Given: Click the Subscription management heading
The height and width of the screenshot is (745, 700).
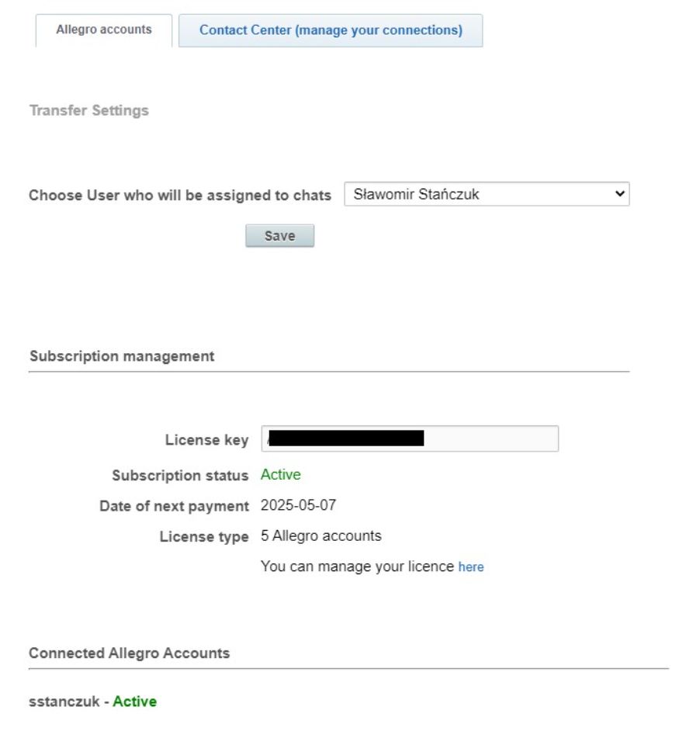Looking at the screenshot, I should click(122, 356).
